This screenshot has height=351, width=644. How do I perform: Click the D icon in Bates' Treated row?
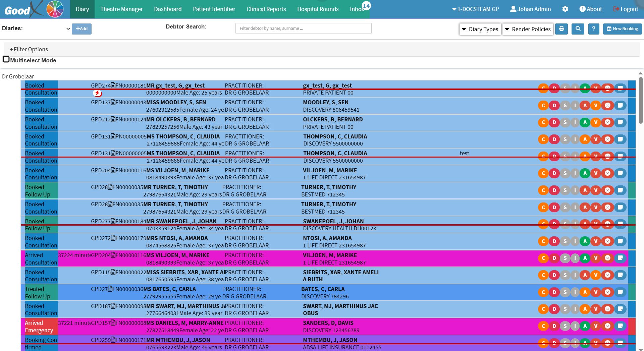tap(554, 292)
